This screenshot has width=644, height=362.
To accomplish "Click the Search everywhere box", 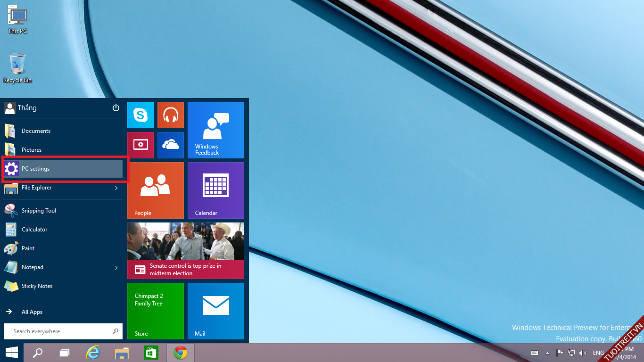I will click(x=59, y=331).
